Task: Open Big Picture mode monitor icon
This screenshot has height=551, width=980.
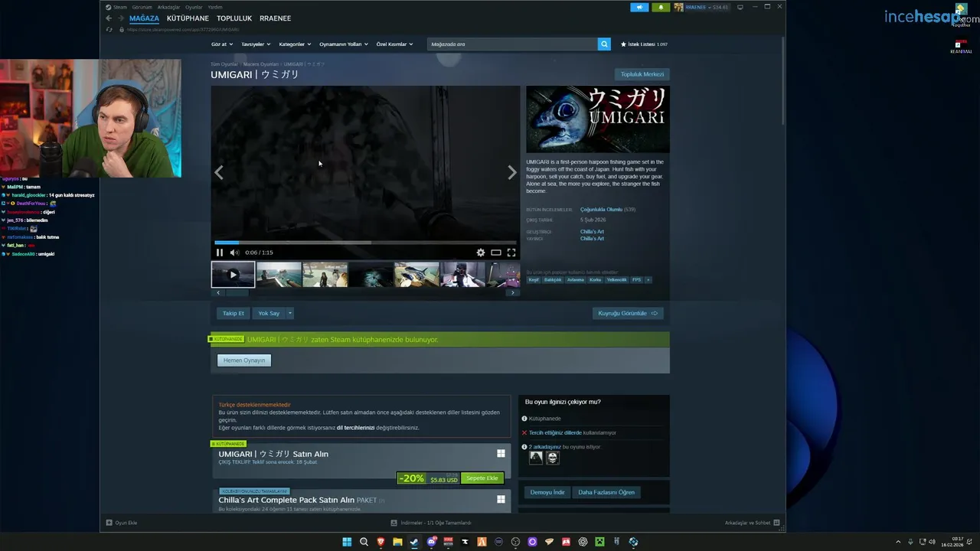Action: click(740, 7)
